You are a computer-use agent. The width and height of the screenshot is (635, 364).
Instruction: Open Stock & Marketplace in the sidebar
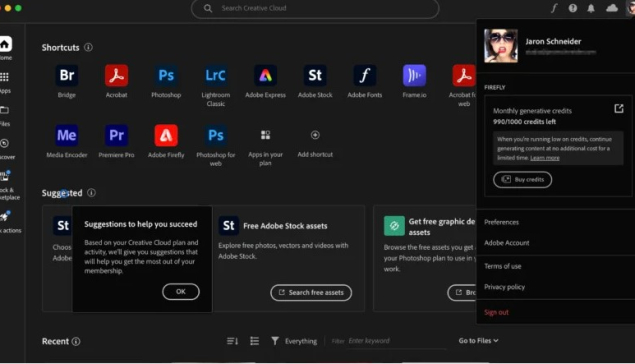[x=5, y=176]
